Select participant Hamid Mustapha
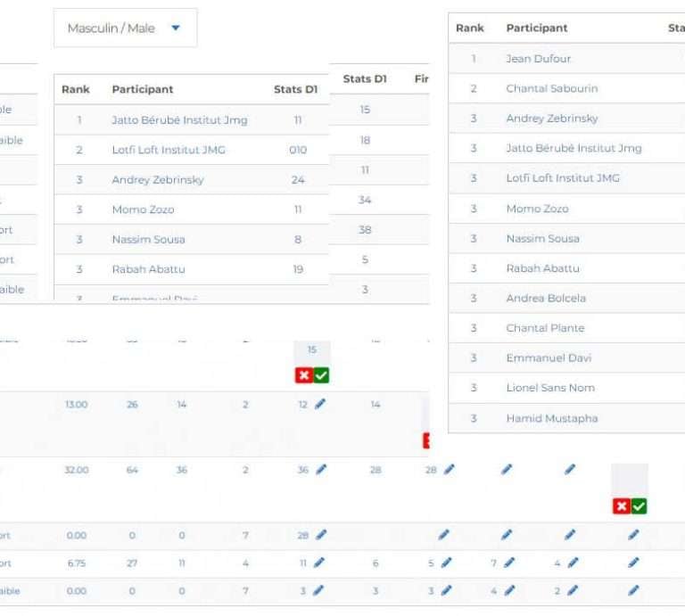The height and width of the screenshot is (616, 685). [551, 418]
